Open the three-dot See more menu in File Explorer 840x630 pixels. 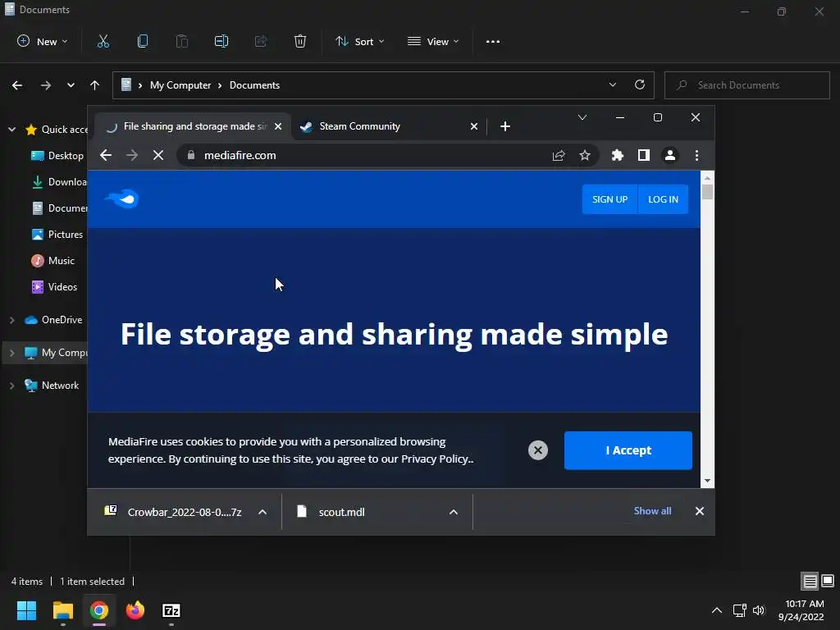[x=493, y=41]
